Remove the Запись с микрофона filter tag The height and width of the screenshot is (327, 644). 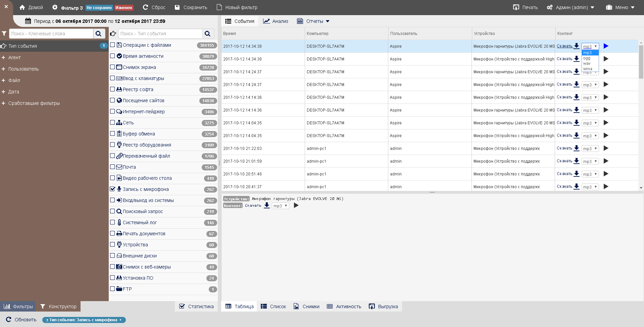point(120,320)
